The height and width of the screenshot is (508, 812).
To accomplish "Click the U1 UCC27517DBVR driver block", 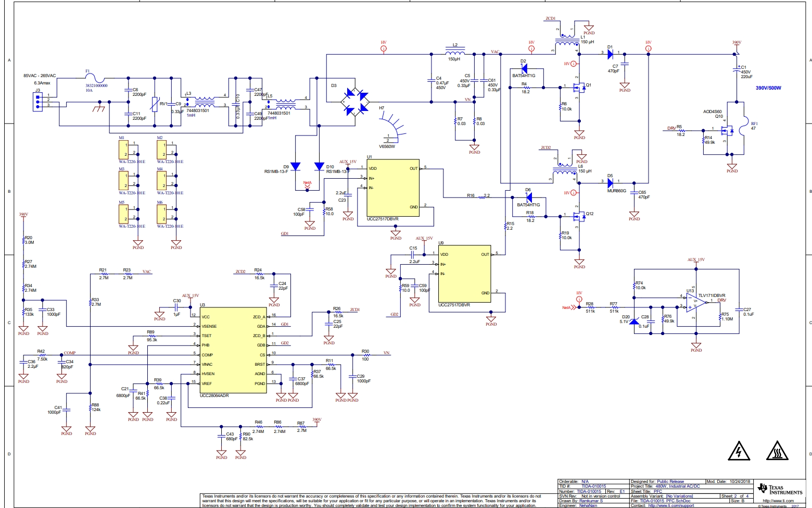I will click(393, 188).
